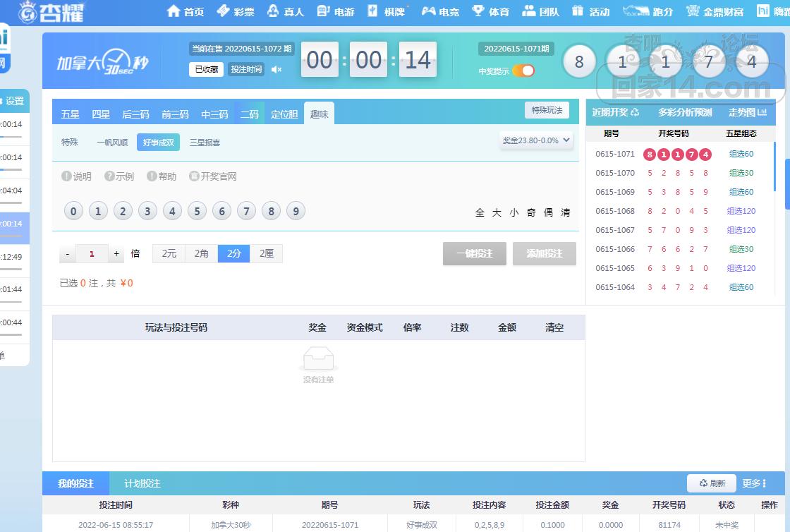
Task: Click the 帮助 help icon
Action: (152, 176)
